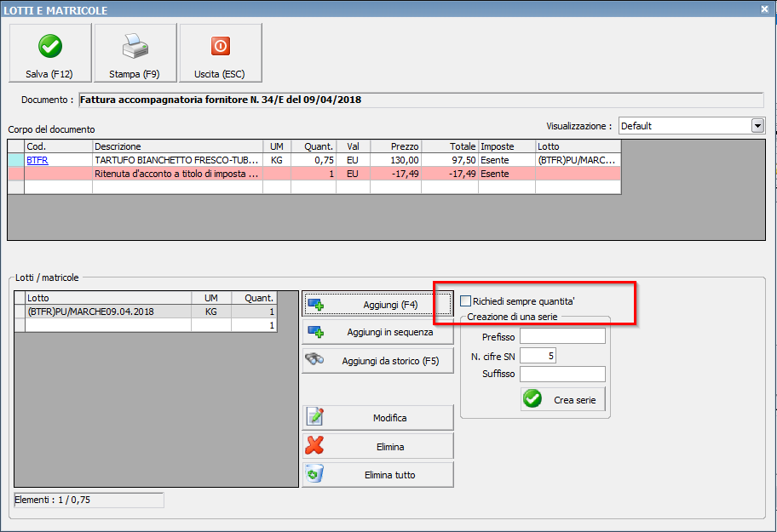This screenshot has height=532, width=777.
Task: Click the Elementi : 1 / 0,75 status field
Action: click(x=89, y=500)
